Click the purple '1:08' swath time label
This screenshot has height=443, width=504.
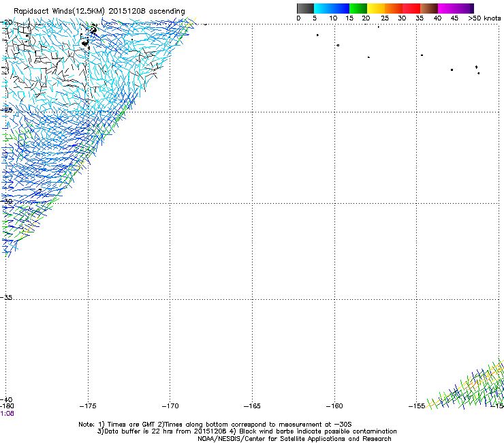7,414
